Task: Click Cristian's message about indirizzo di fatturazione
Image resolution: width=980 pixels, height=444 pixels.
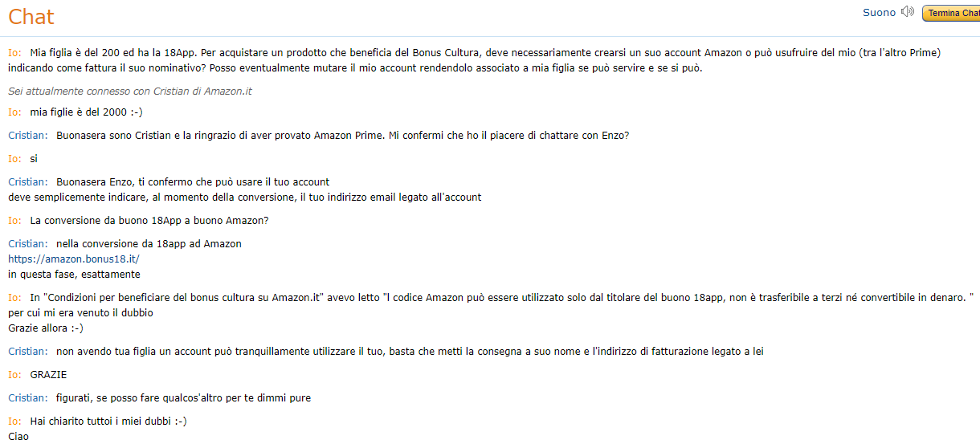Action: [x=410, y=351]
